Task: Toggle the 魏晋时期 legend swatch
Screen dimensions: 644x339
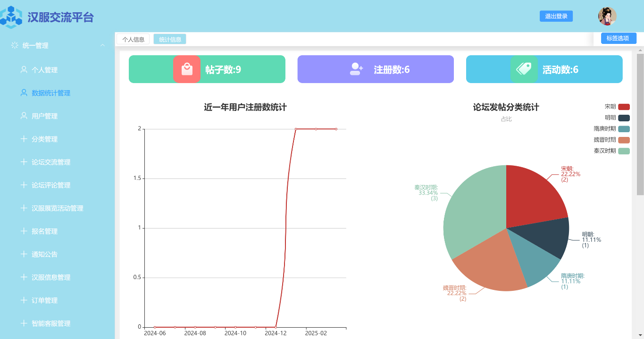Action: coord(624,140)
